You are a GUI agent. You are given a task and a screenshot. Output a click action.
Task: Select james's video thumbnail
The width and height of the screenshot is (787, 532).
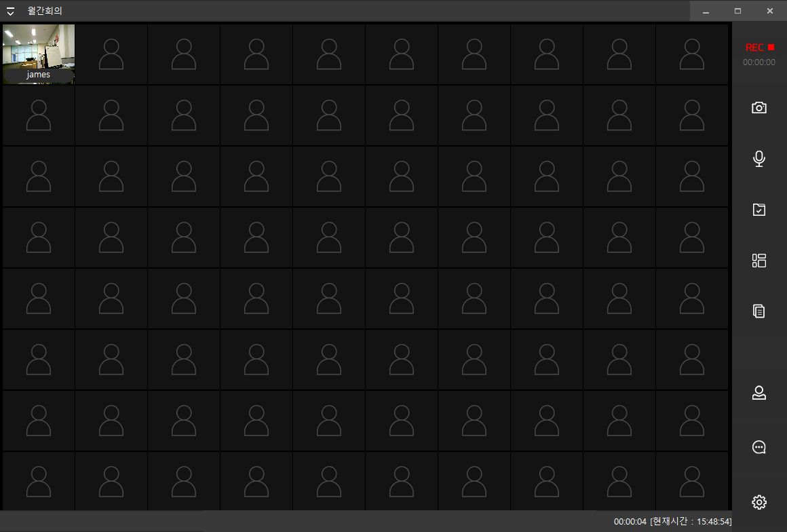coord(39,54)
